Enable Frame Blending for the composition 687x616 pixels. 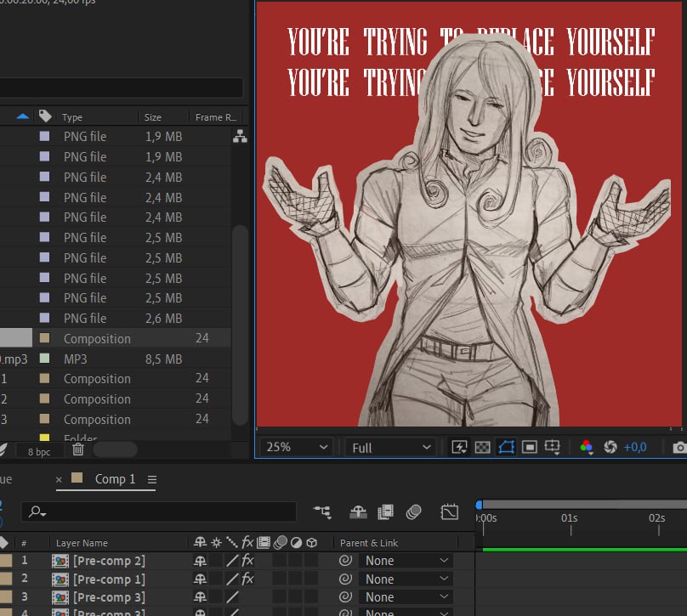[x=385, y=511]
